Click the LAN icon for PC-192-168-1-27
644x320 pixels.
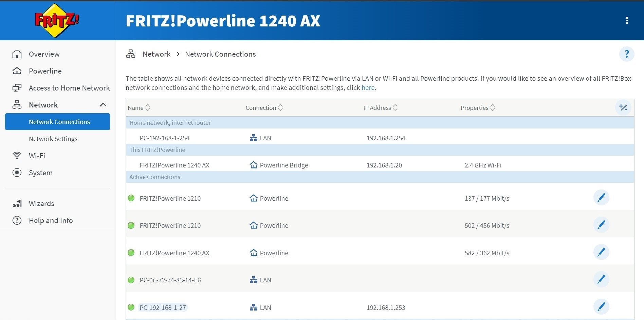coord(253,307)
